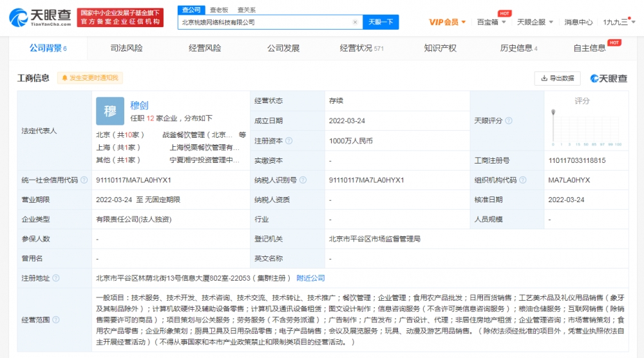Click the 1000万人民币 registered capital value
This screenshot has width=644, height=358.
tap(351, 141)
